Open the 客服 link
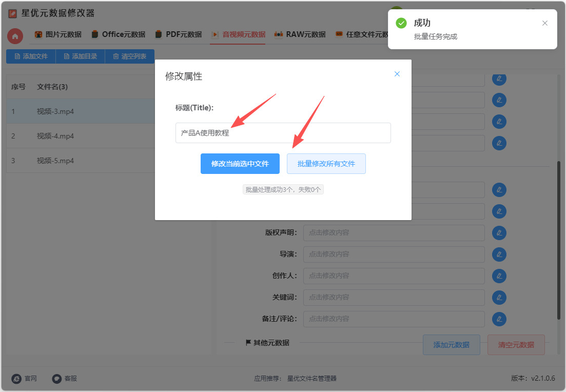 click(65, 378)
